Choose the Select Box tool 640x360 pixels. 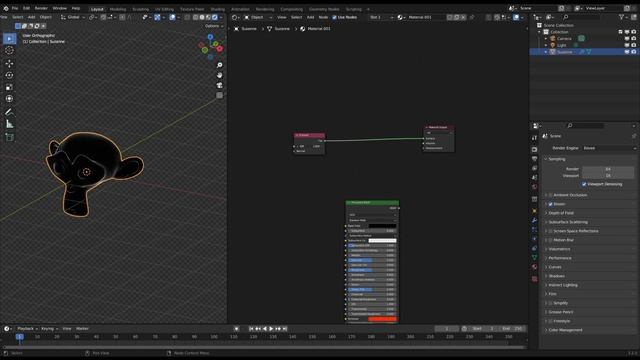(9, 38)
